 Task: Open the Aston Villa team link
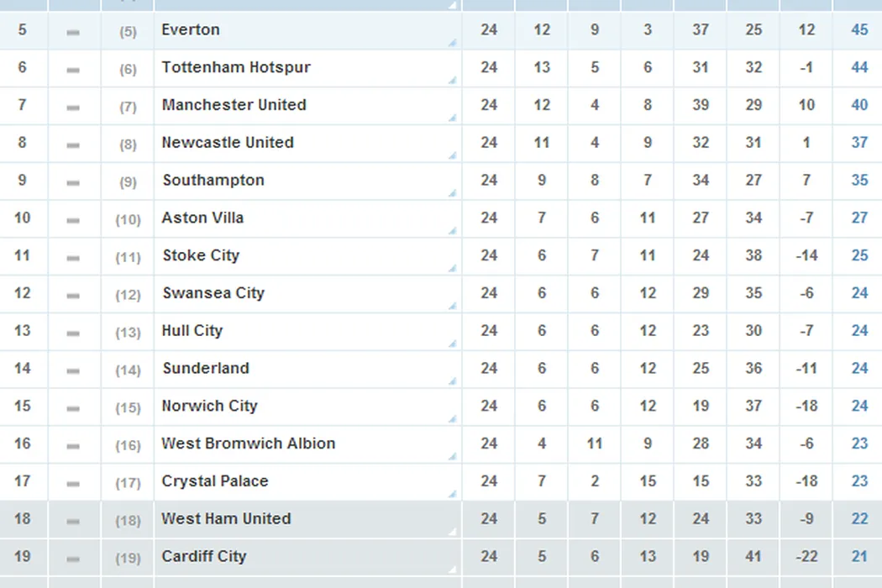[202, 218]
